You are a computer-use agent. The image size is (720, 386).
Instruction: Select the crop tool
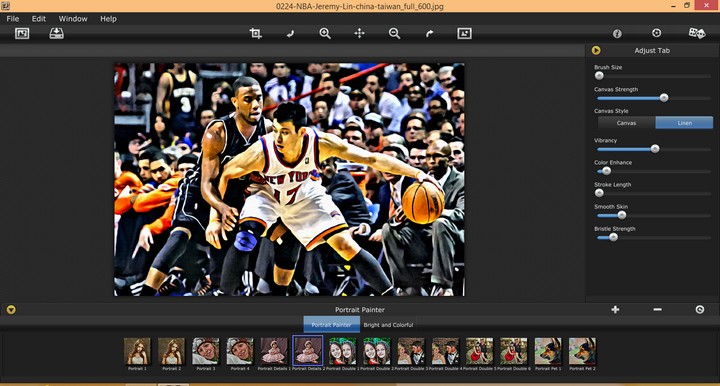coord(255,34)
